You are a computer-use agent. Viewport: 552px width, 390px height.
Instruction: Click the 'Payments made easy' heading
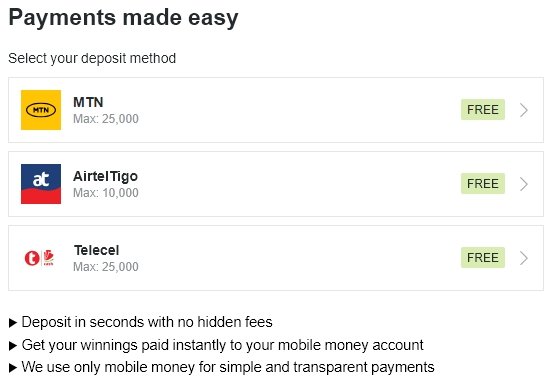[123, 18]
